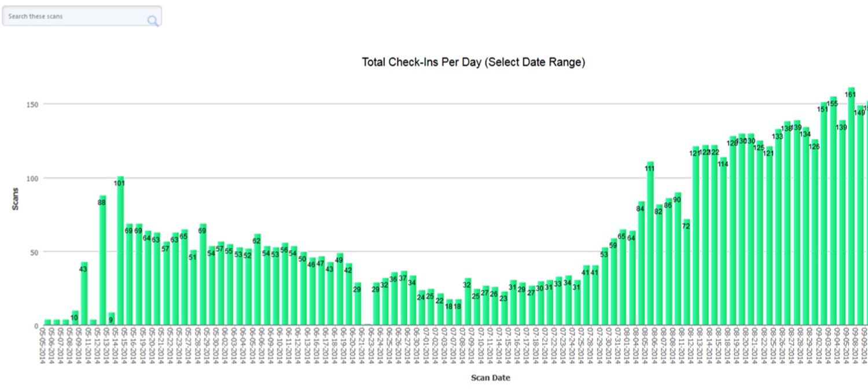
Task: Click the '09-02-2014' date label
Action: click(819, 346)
